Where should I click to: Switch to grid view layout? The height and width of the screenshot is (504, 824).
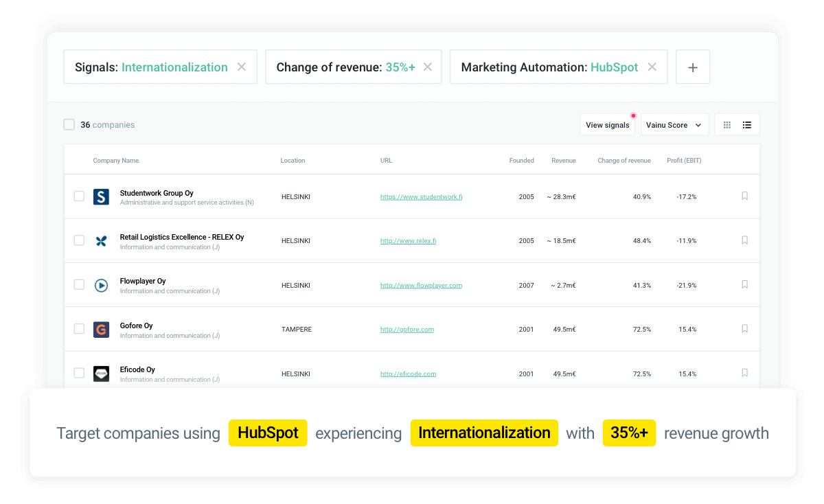pos(726,125)
